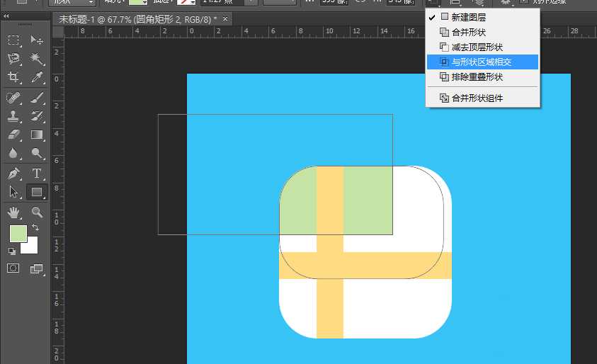597x364 pixels.
Task: Activate the Eyedropper tool
Action: [37, 77]
